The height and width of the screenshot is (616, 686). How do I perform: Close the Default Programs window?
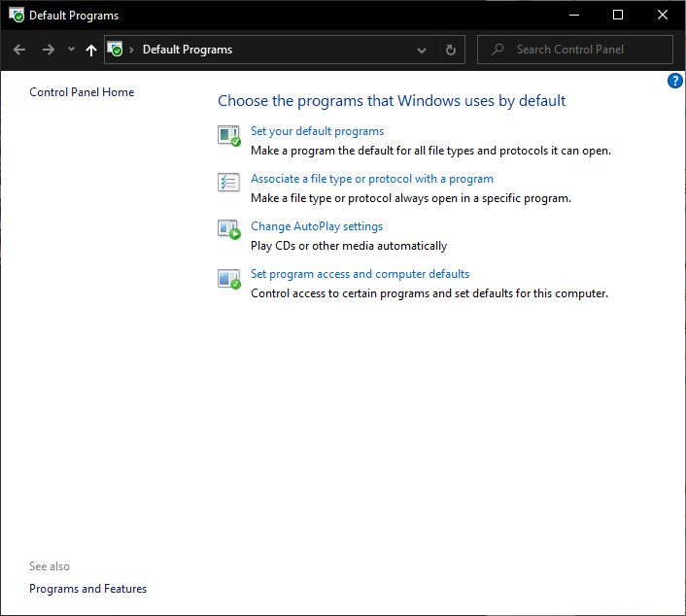click(x=663, y=15)
